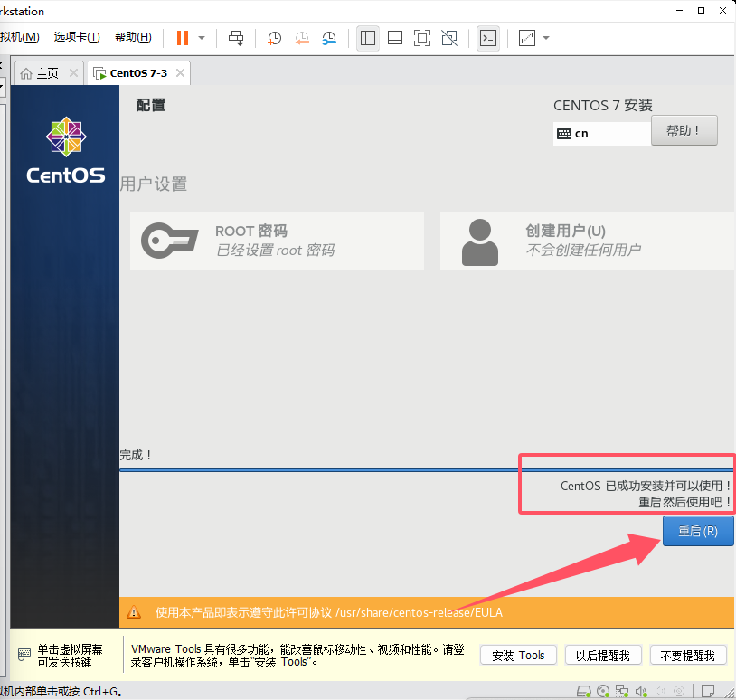Toggle the thumbnail bar view
736x700 pixels.
(395, 38)
